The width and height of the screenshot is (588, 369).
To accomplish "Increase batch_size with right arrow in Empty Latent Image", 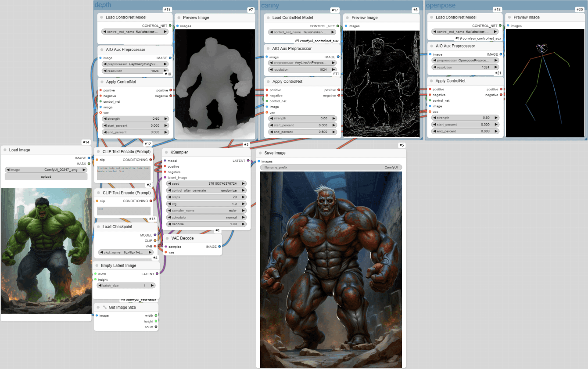I will pos(152,285).
